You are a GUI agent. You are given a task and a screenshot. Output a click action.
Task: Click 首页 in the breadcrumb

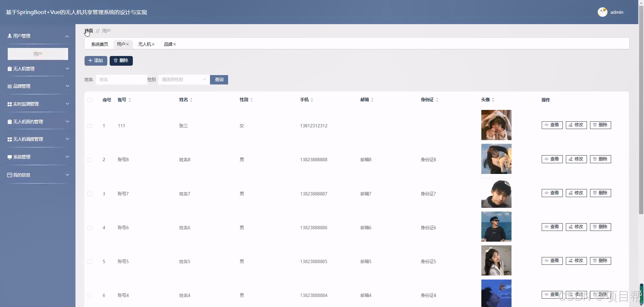pyautogui.click(x=89, y=31)
